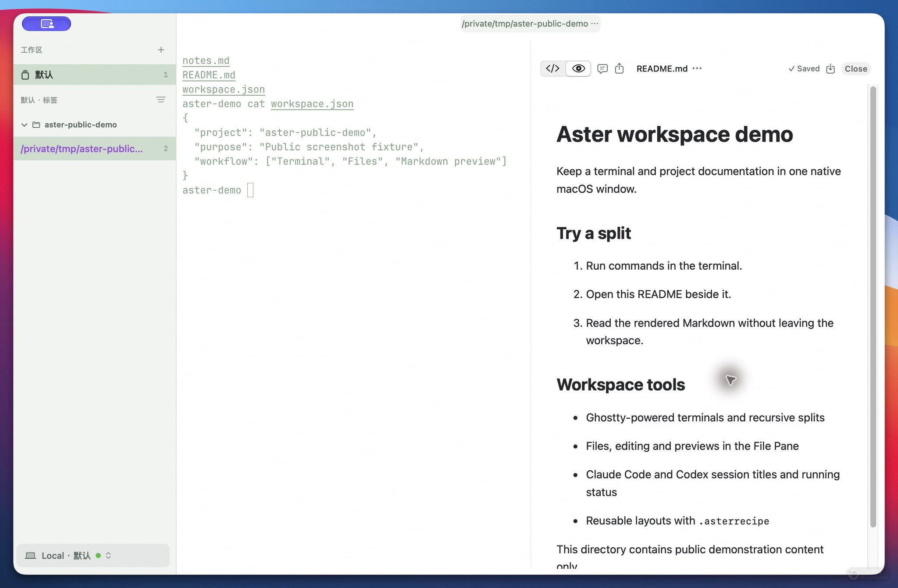The image size is (898, 588).
Task: Click the Saved status indicator
Action: point(804,69)
